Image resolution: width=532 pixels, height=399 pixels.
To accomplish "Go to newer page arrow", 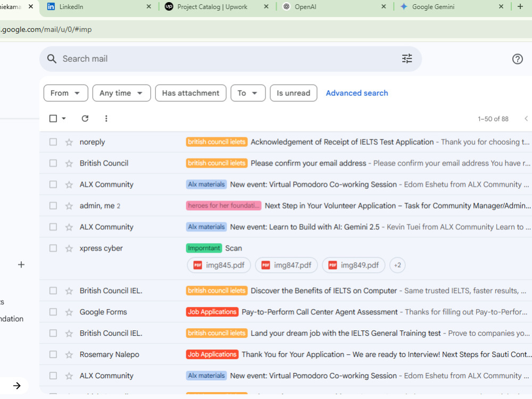I will point(526,119).
